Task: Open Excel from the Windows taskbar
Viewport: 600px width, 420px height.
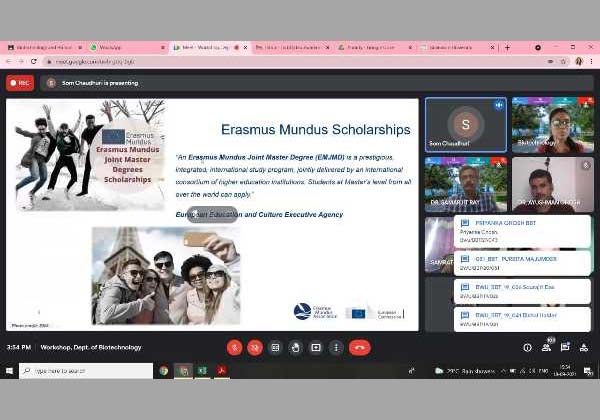Action: point(202,370)
